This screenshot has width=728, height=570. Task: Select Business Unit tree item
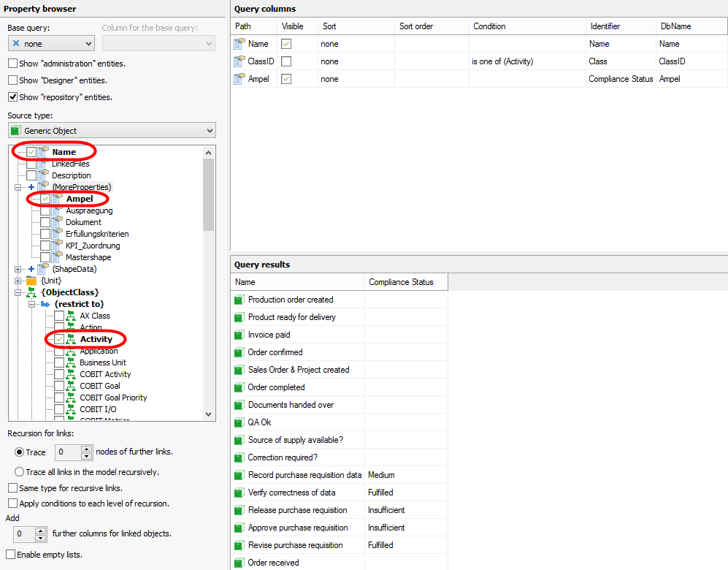coord(103,362)
